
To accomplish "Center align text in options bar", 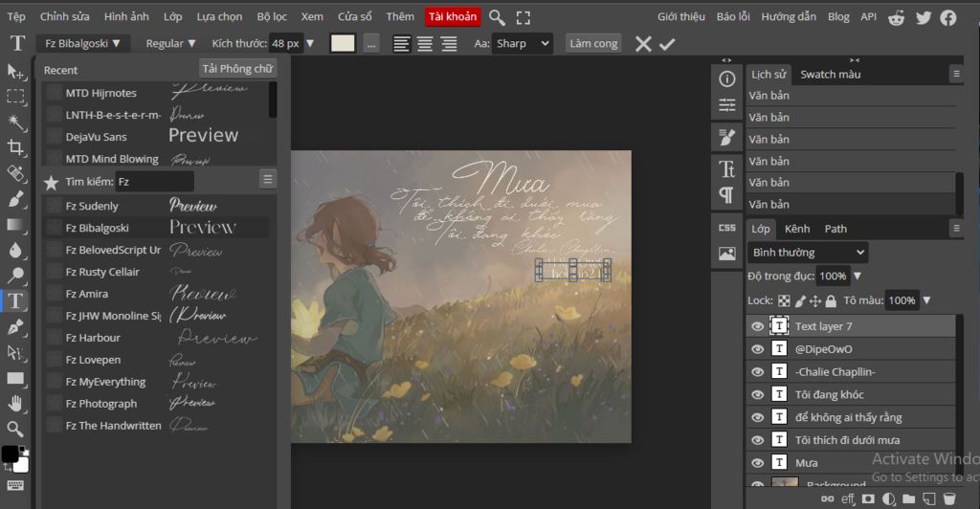I will click(425, 44).
